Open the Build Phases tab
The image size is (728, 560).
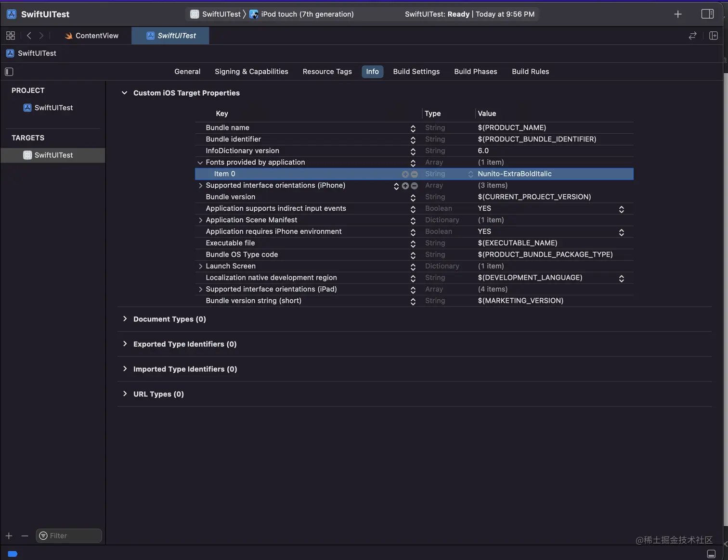(476, 72)
